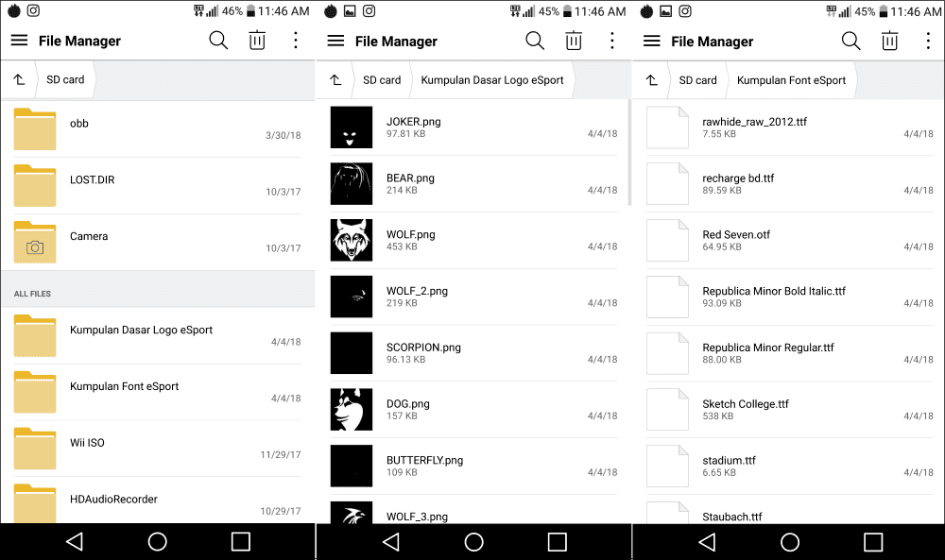Image resolution: width=945 pixels, height=560 pixels.
Task: Open Kumpulan Dasar Logo eSport folder row
Action: (x=157, y=336)
